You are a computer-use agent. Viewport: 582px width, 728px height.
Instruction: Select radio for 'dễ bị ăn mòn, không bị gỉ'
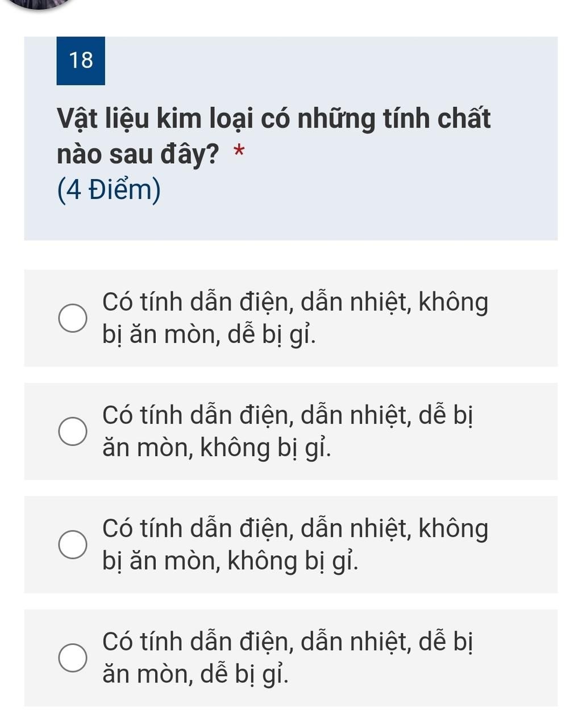[73, 432]
